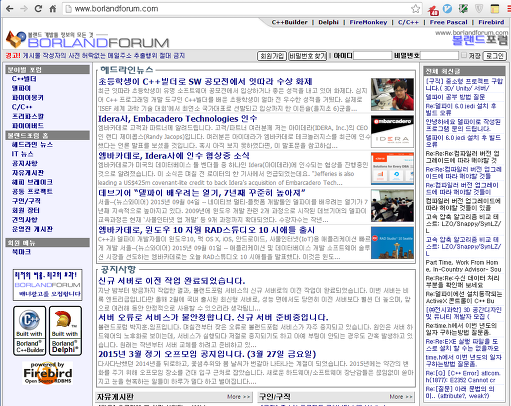Open the blue V extension icon

click(x=447, y=8)
